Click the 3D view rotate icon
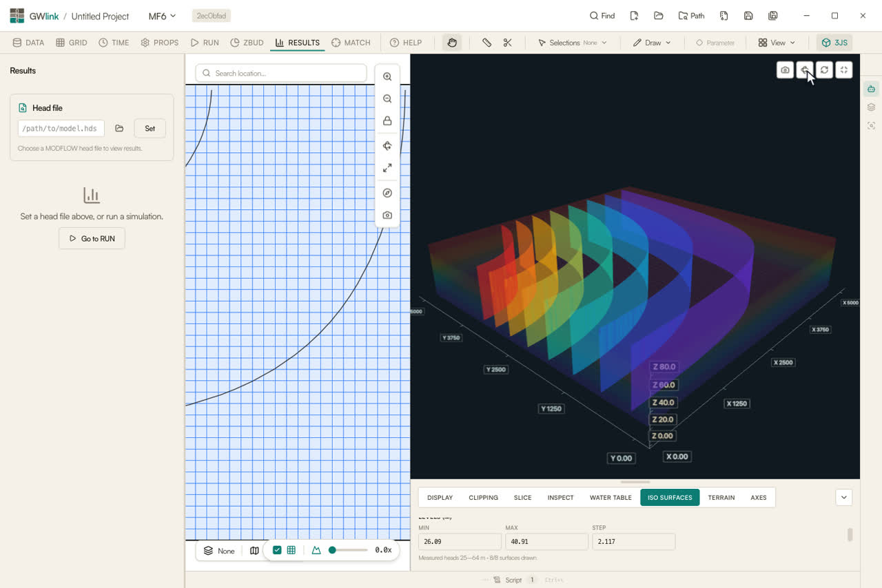Screen dimensions: 882x588 (805, 70)
